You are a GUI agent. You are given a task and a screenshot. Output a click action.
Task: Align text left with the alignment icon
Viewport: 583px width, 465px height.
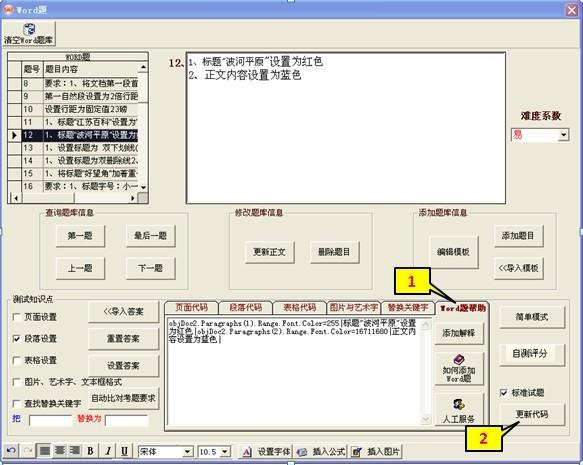(x=45, y=451)
